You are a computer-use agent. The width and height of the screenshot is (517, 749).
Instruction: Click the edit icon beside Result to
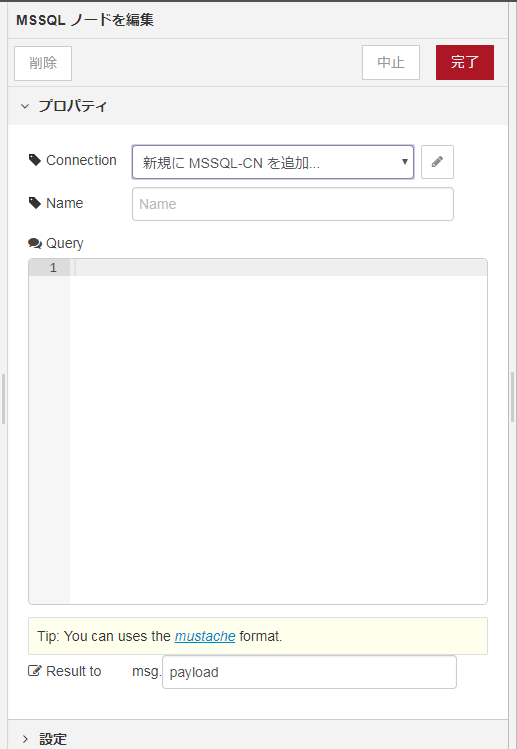35,671
